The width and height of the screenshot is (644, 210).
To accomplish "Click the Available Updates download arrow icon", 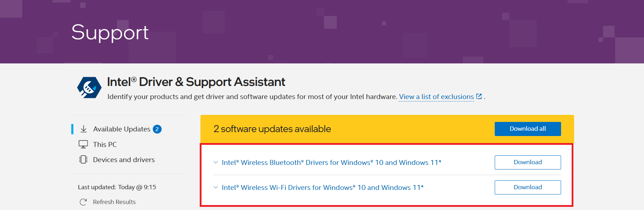I will point(84,129).
